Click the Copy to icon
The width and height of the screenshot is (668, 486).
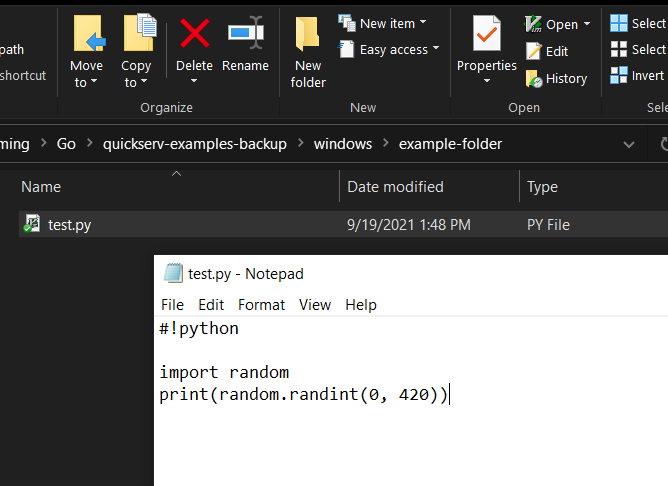[137, 36]
